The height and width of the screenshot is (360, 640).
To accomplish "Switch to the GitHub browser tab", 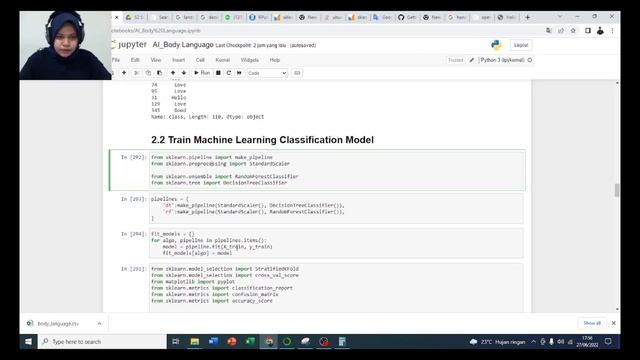I will point(407,17).
